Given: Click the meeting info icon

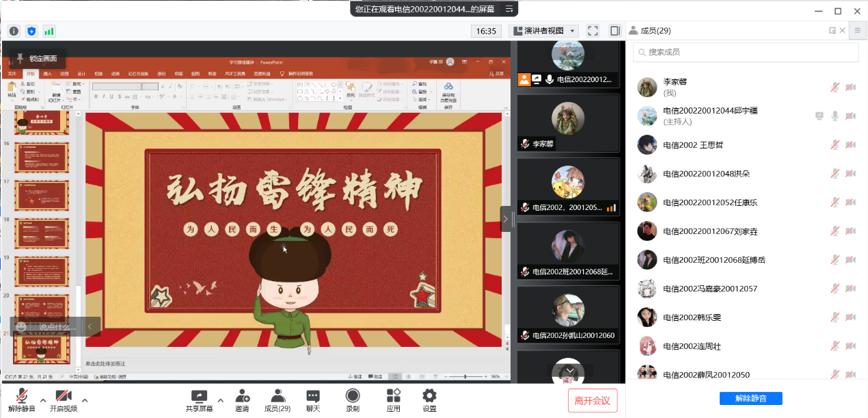Looking at the screenshot, I should [14, 31].
